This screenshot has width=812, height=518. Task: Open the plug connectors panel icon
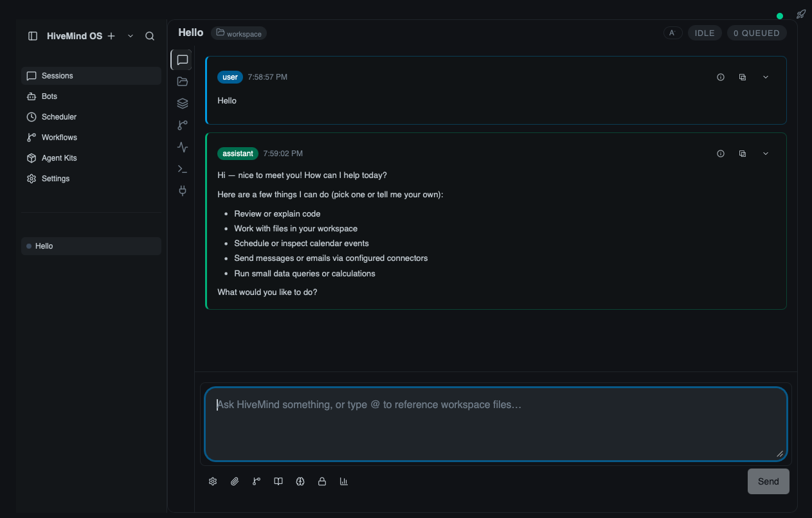point(183,191)
